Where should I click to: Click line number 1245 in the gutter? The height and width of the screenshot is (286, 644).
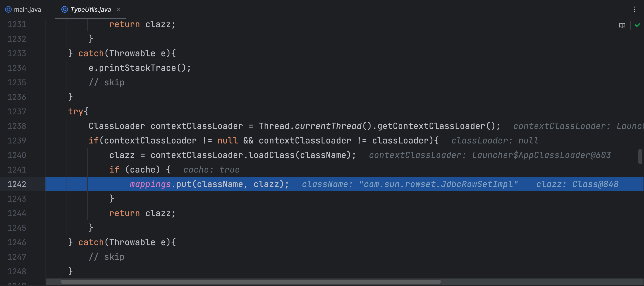pyautogui.click(x=17, y=228)
